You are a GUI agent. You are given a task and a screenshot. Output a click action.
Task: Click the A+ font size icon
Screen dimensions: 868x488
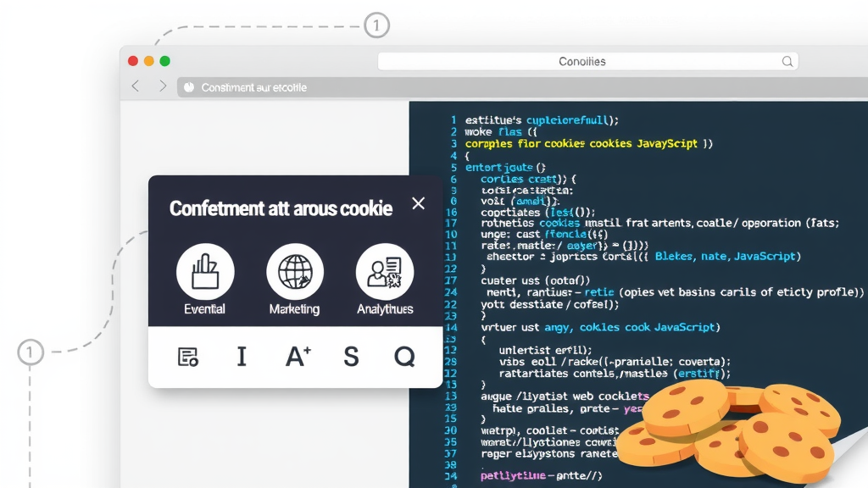(296, 357)
